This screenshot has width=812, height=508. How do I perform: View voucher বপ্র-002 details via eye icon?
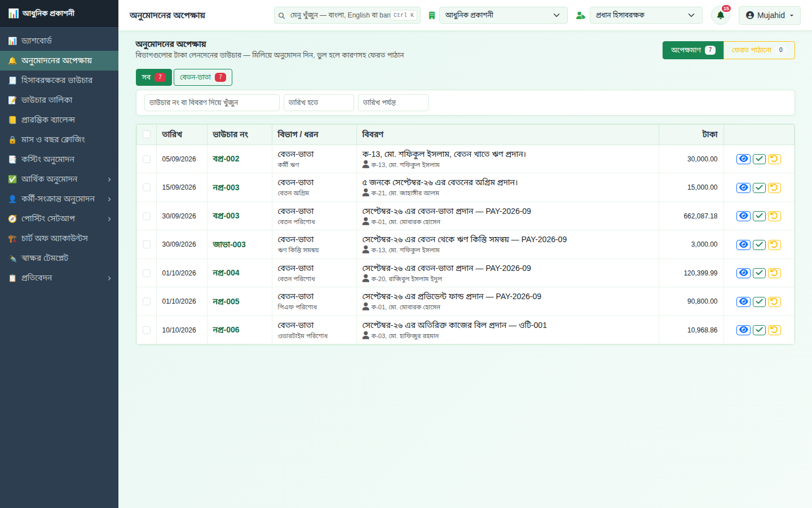coord(743,159)
